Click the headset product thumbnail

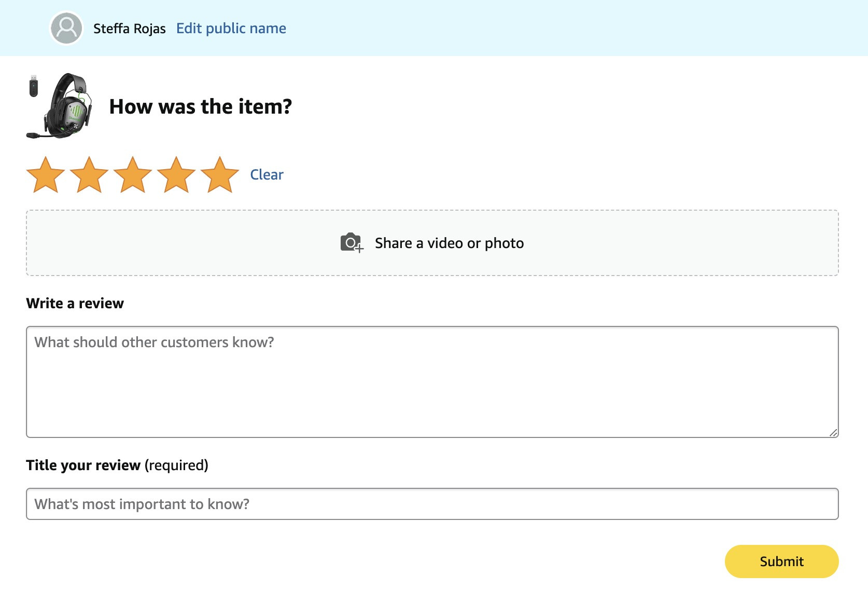(x=59, y=106)
